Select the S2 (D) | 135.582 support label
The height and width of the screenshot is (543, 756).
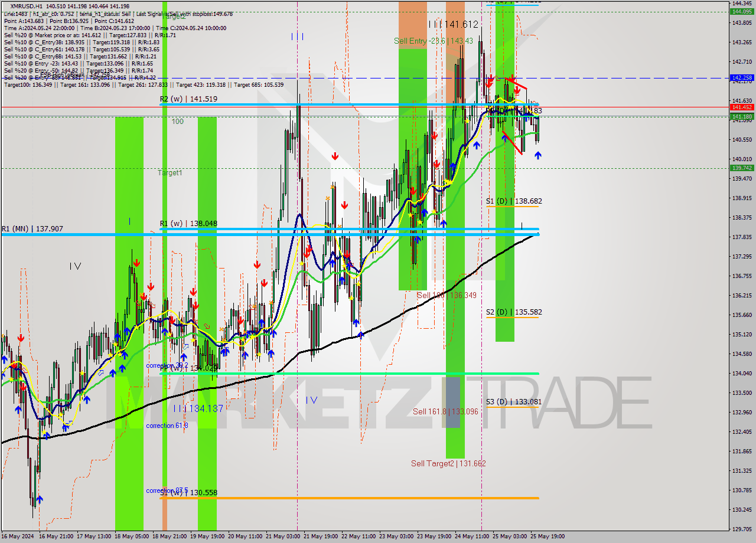514,312
